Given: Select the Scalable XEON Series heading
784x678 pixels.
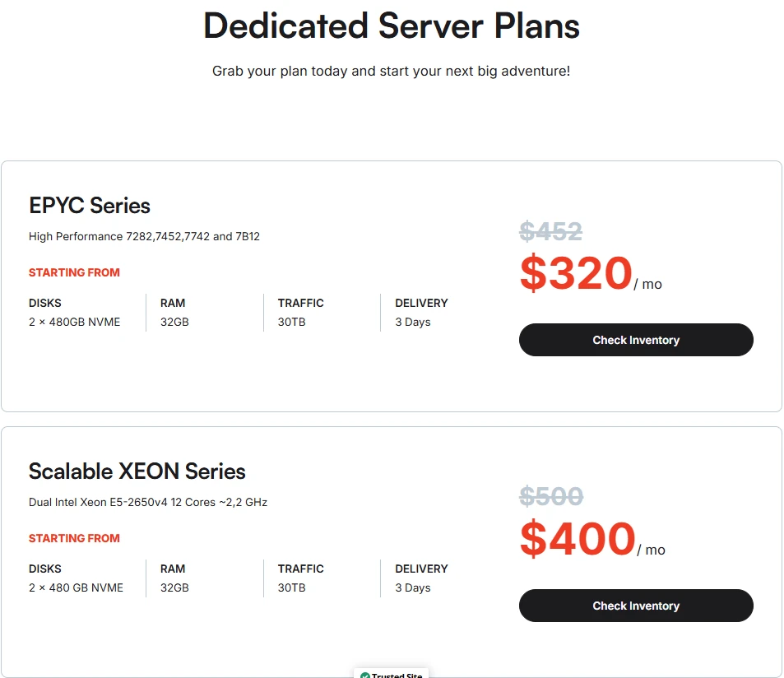Looking at the screenshot, I should click(x=137, y=471).
